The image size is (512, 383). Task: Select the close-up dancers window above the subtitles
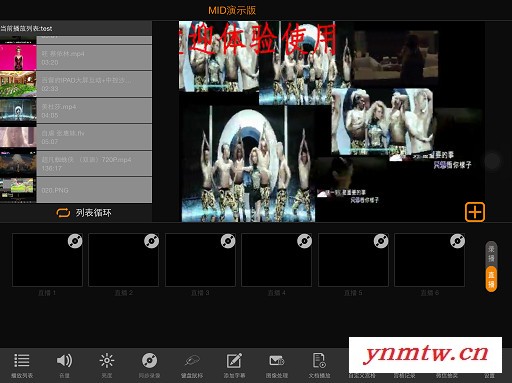382,122
